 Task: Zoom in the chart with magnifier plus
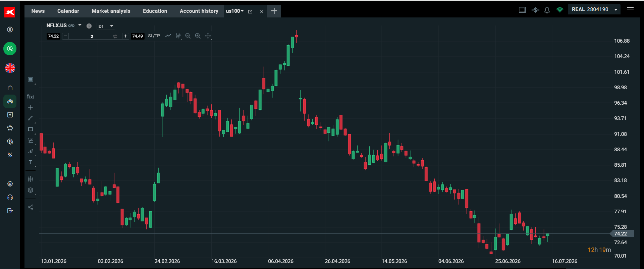click(x=198, y=36)
